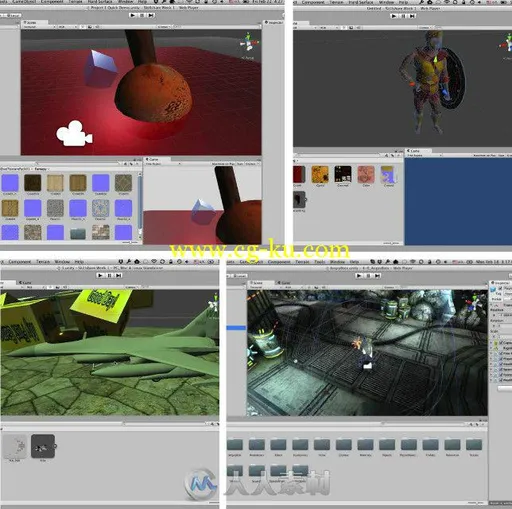Toggle Maximize on Play in red sphere game view
512x509 pixels.
pos(224,164)
